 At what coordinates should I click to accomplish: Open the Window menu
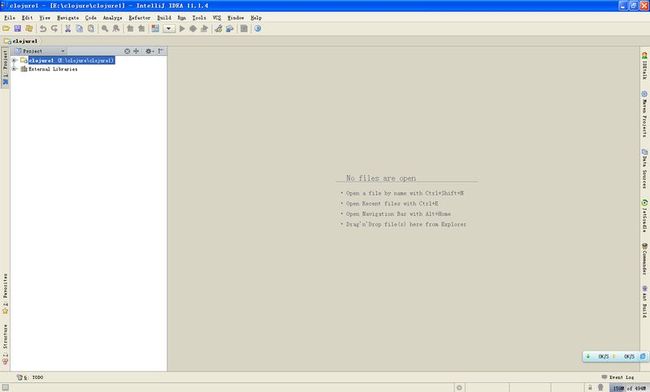[x=235, y=18]
